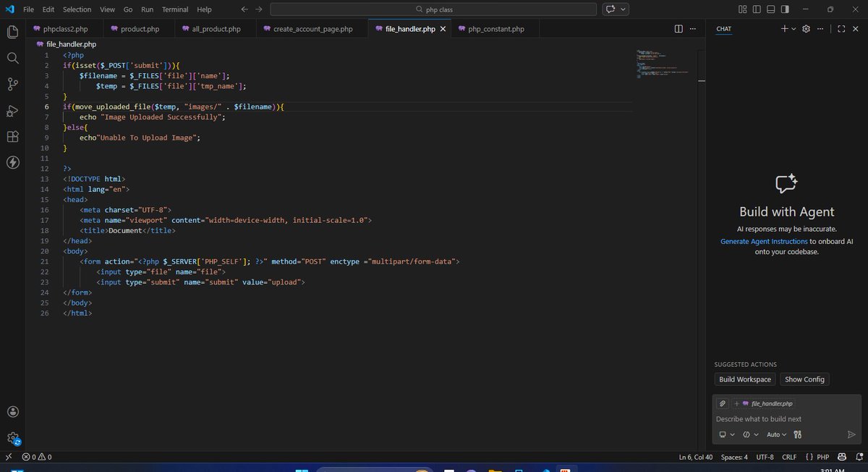Image resolution: width=868 pixels, height=472 pixels.
Task: Open the Terminal menu
Action: point(174,9)
